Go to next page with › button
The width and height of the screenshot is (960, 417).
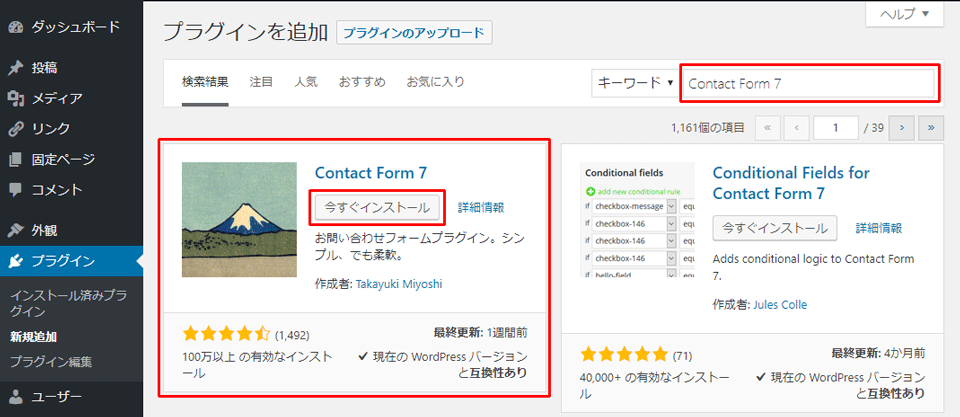(x=902, y=128)
